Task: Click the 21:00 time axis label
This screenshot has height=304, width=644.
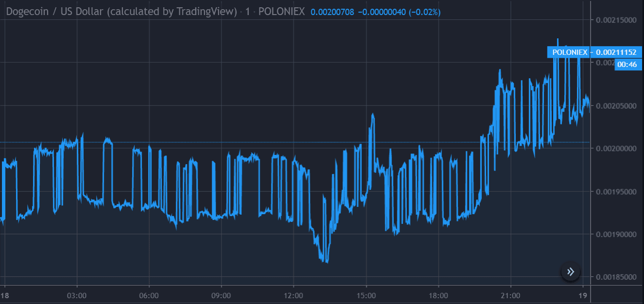Action: pyautogui.click(x=510, y=295)
